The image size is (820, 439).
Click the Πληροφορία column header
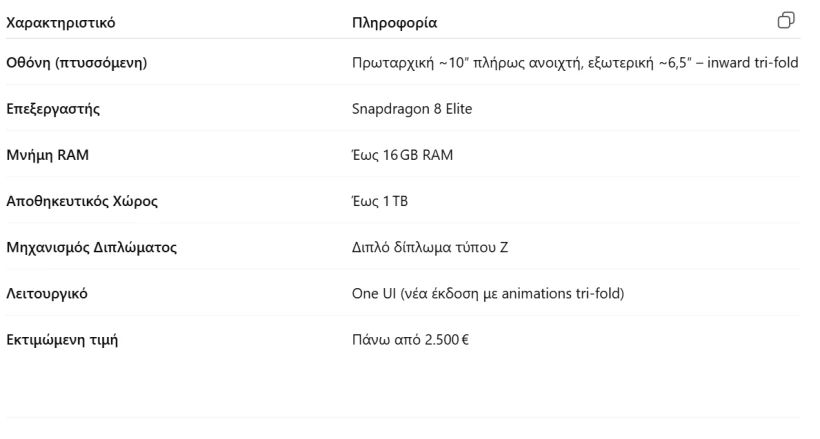point(394,22)
